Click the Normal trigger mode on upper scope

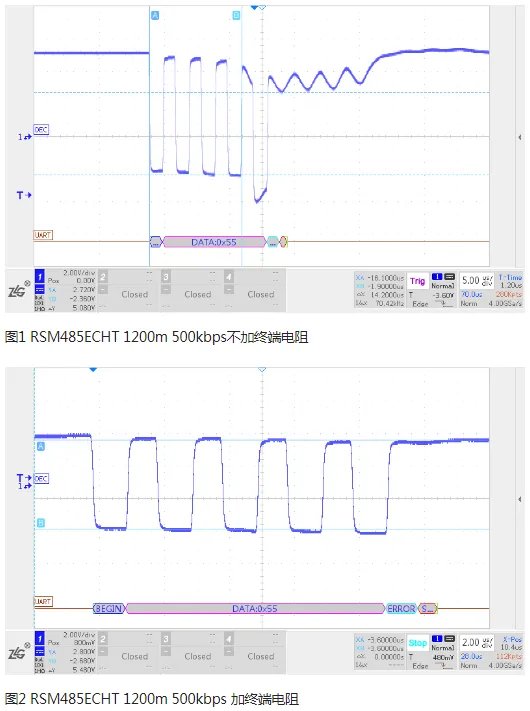click(442, 286)
